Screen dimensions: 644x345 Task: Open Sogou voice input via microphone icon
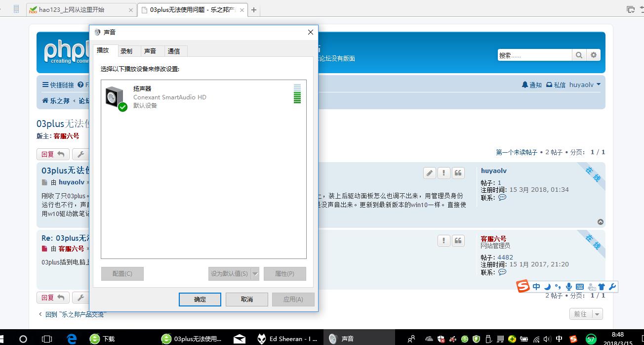click(569, 287)
